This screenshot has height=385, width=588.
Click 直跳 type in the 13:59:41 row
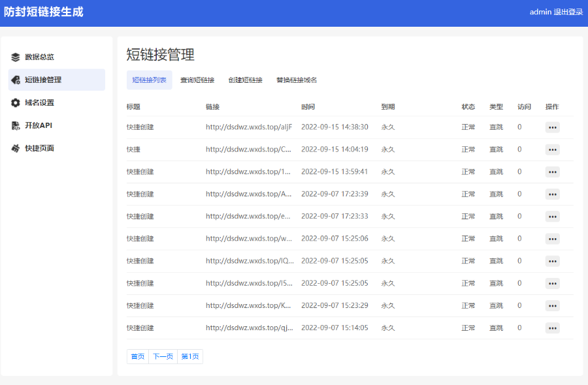[x=496, y=172]
